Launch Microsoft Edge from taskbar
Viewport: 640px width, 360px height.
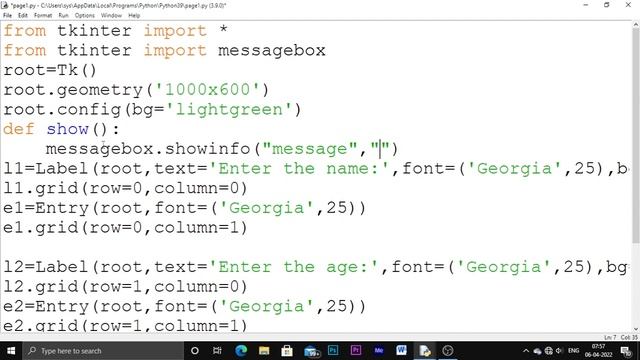coord(241,351)
